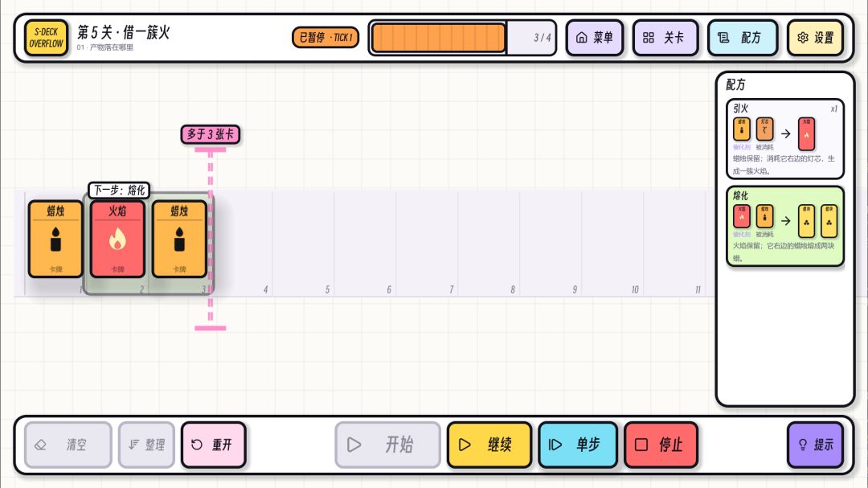This screenshot has height=488, width=868.
Task: Click the consumed candle icon in 熔化 recipe
Action: 764,216
